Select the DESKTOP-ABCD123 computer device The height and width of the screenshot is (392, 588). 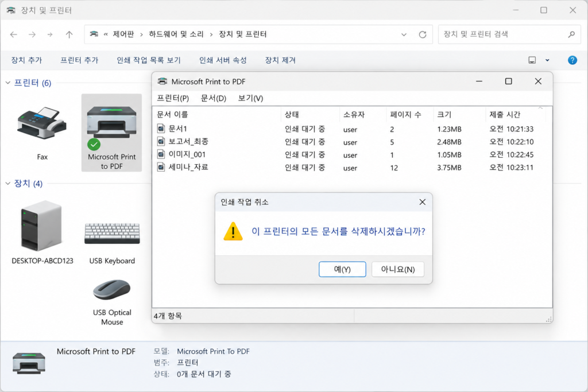[x=41, y=226]
